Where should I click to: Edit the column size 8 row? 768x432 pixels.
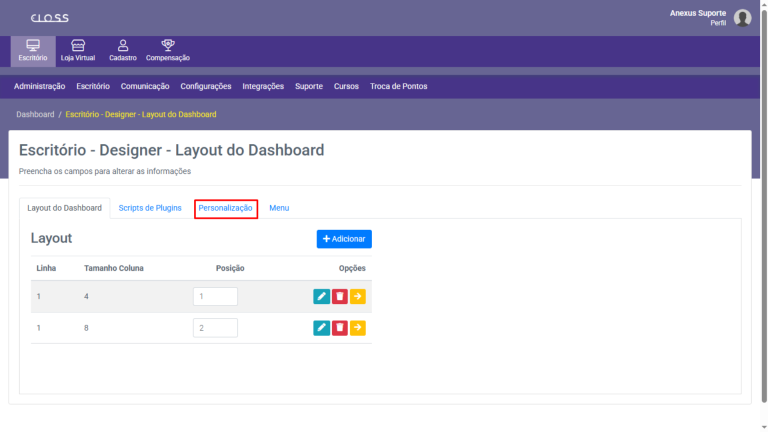321,328
